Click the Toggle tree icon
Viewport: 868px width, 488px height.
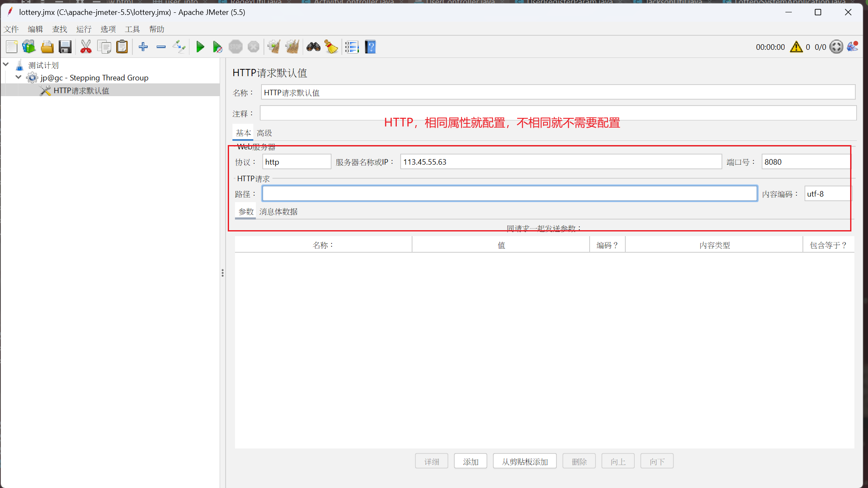[x=179, y=47]
